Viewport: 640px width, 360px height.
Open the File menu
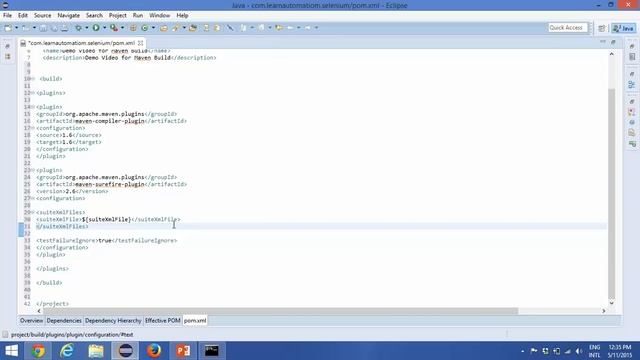coord(7,16)
